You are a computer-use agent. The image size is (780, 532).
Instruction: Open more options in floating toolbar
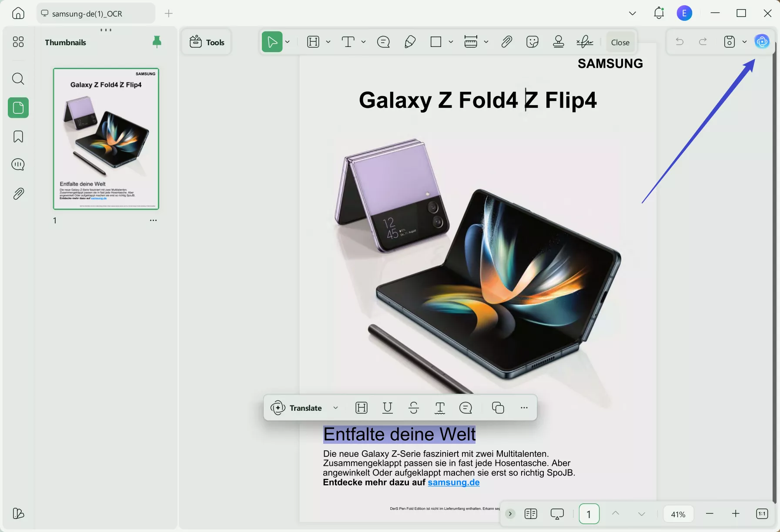pos(524,408)
